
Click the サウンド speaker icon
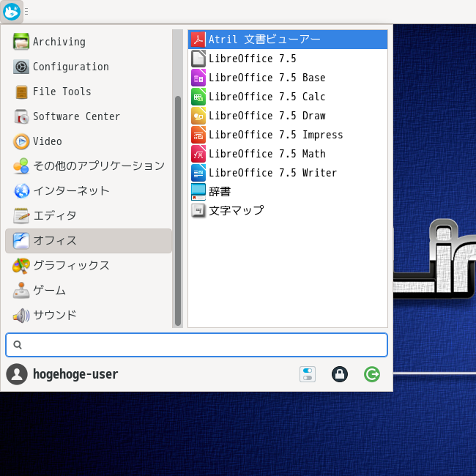pyautogui.click(x=21, y=316)
